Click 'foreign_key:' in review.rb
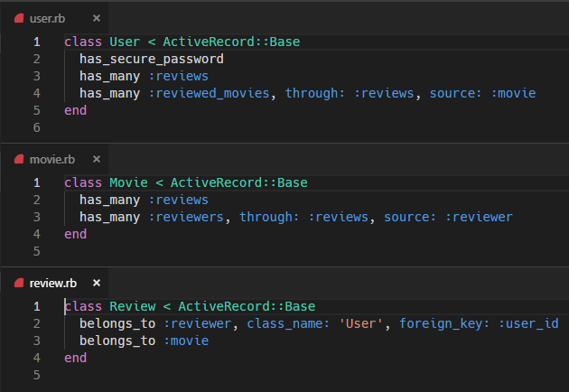Viewport: 569px width, 392px height. (x=444, y=323)
